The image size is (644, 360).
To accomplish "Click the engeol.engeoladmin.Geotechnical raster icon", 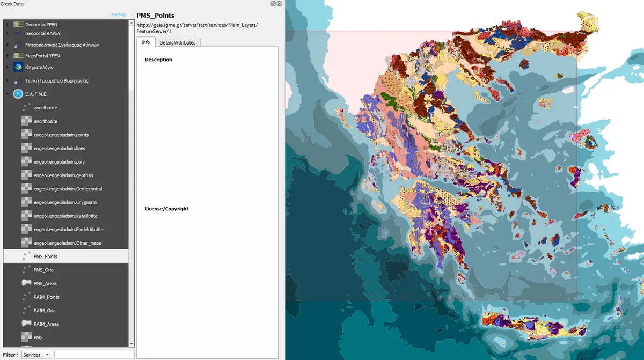I will (26, 189).
